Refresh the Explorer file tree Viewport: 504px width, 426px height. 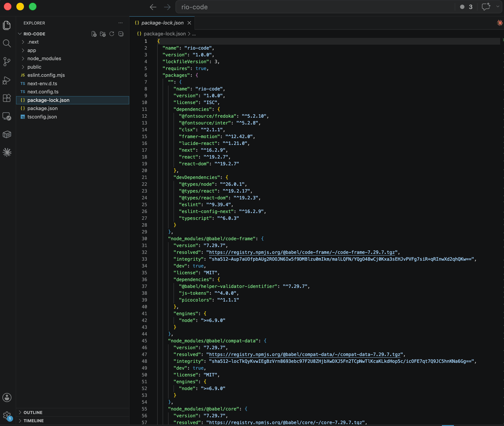[x=112, y=34]
